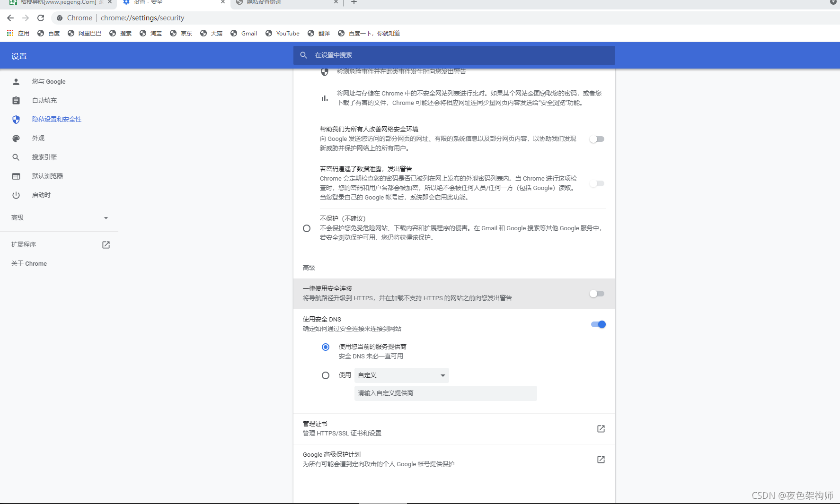
Task: Click the 启动时 power icon
Action: [16, 195]
